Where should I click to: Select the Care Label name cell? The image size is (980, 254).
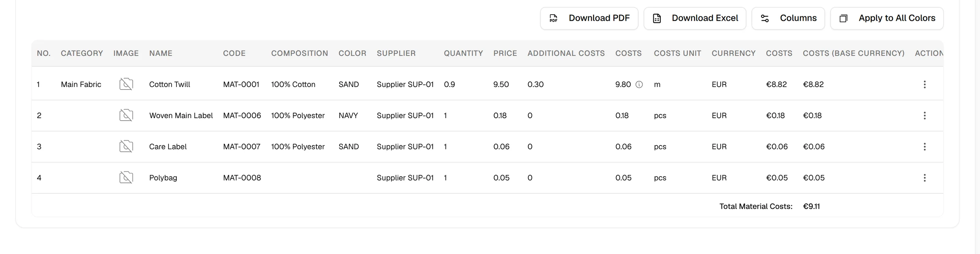click(x=168, y=147)
